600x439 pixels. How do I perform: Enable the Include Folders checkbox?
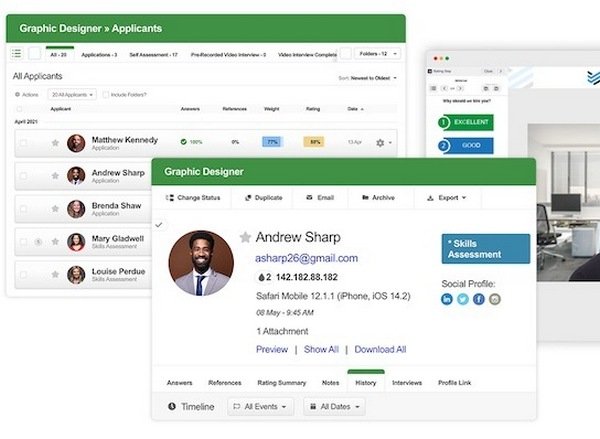pyautogui.click(x=106, y=94)
